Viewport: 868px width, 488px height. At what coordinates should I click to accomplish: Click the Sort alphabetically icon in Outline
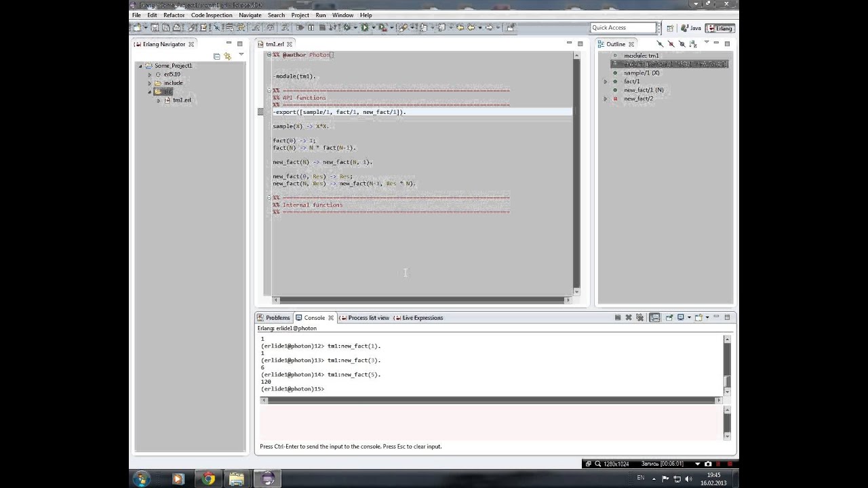(x=693, y=44)
